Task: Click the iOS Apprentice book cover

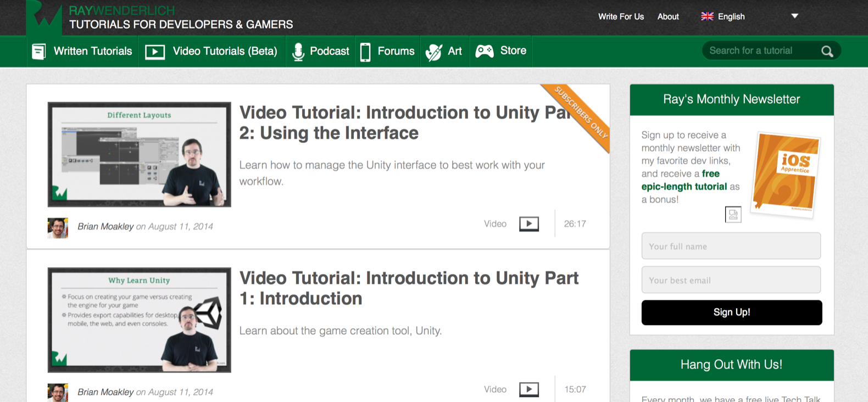Action: [x=786, y=175]
